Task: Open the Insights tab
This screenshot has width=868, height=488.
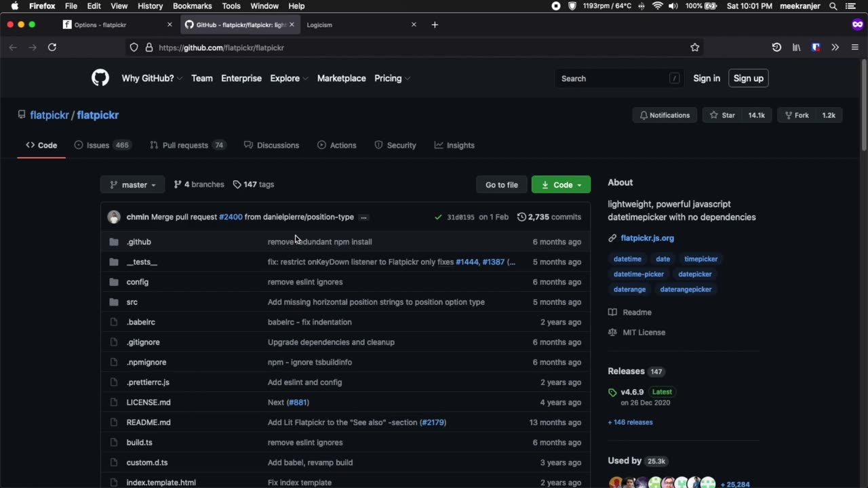Action: [454, 145]
